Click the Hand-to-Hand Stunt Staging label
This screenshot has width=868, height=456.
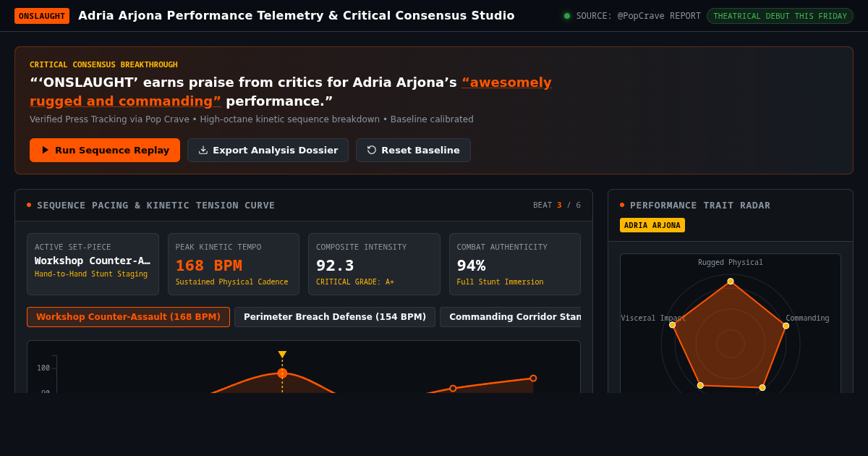[x=91, y=274]
